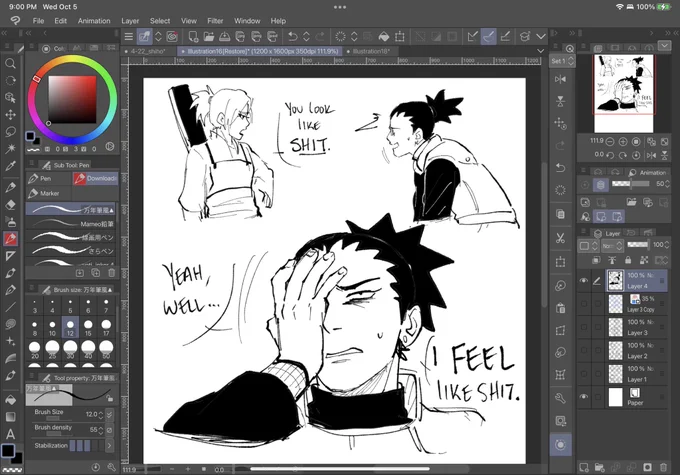Click the Flip horizontal icon in side bar
This screenshot has height=475, width=680.
coord(560,79)
